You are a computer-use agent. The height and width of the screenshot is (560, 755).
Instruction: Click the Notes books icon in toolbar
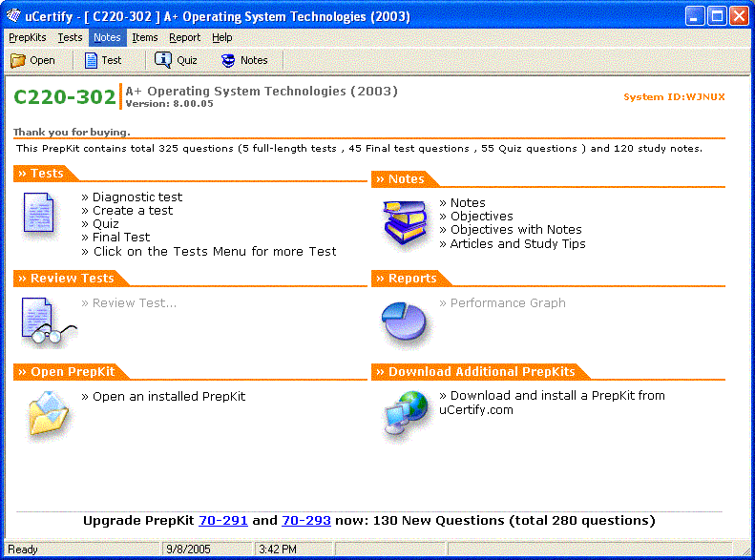tap(228, 60)
